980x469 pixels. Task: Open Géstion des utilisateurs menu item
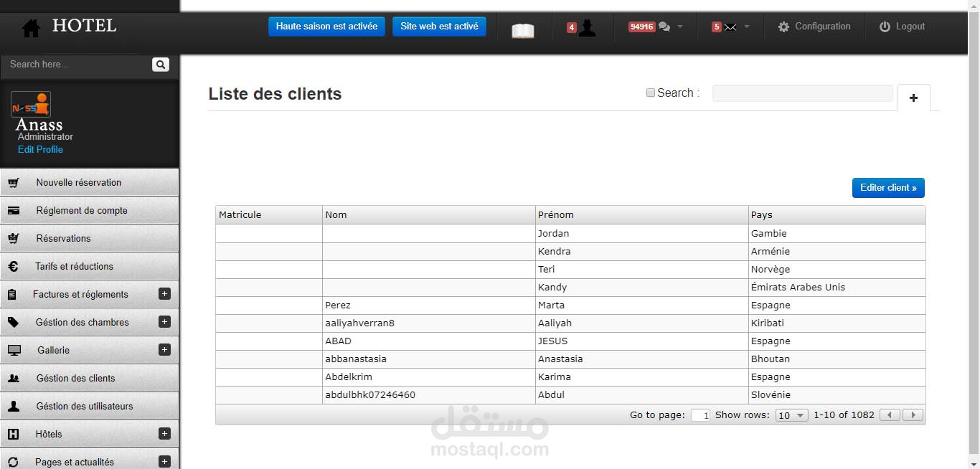tap(89, 406)
